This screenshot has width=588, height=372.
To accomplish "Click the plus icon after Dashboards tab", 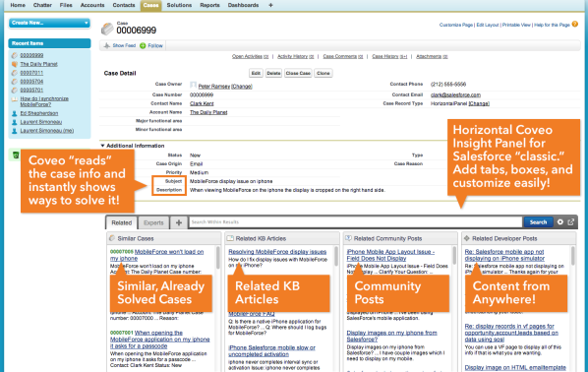I will click(270, 5).
